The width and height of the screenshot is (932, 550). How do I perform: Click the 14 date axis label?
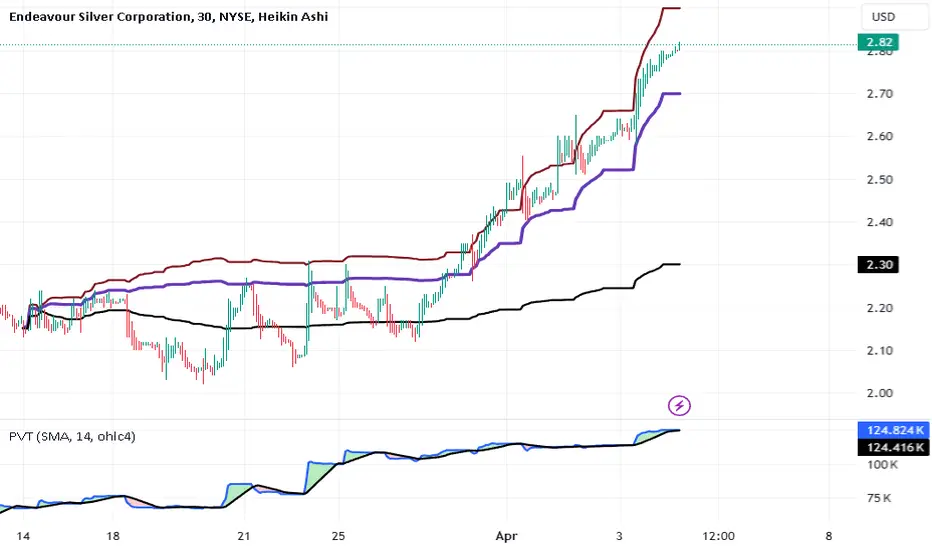23,536
